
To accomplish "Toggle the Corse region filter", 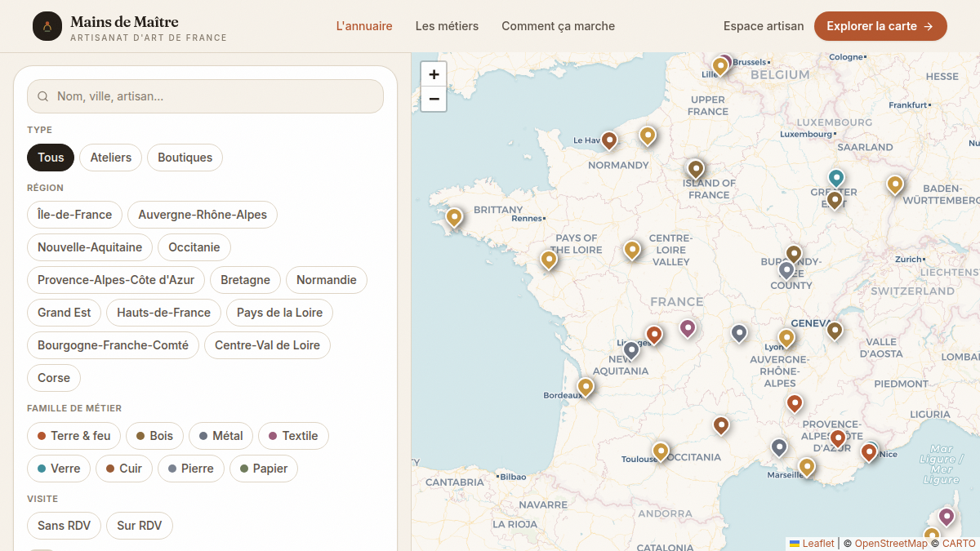I will pos(54,378).
